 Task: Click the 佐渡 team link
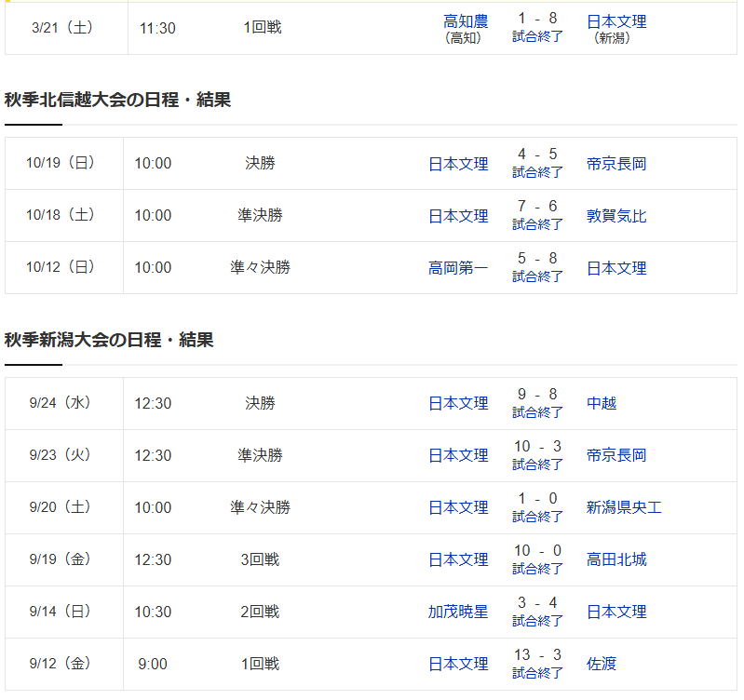coord(602,665)
